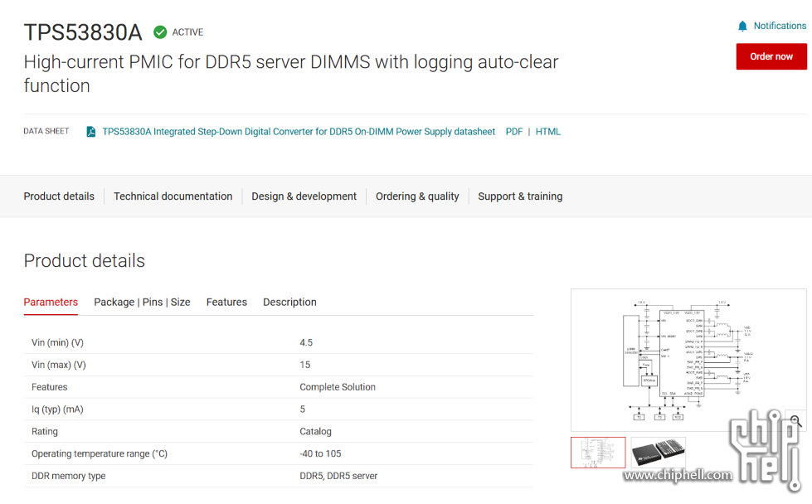Image resolution: width=812 pixels, height=504 pixels.
Task: Select the circuit diagram thumbnail
Action: click(598, 453)
